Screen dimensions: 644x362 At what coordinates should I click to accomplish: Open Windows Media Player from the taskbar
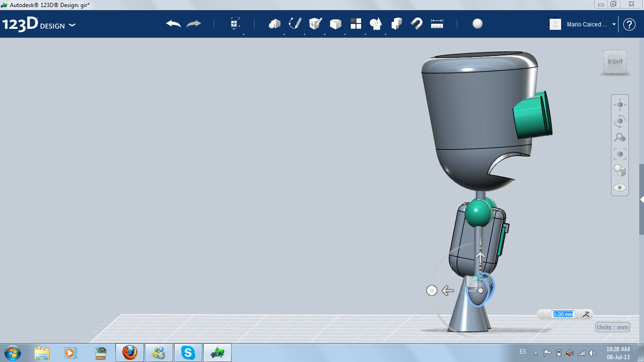(70, 353)
